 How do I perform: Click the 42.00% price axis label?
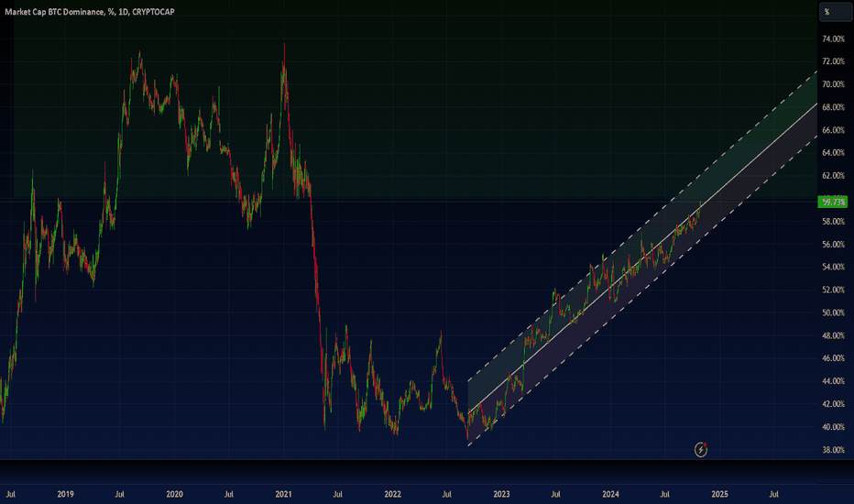833,404
